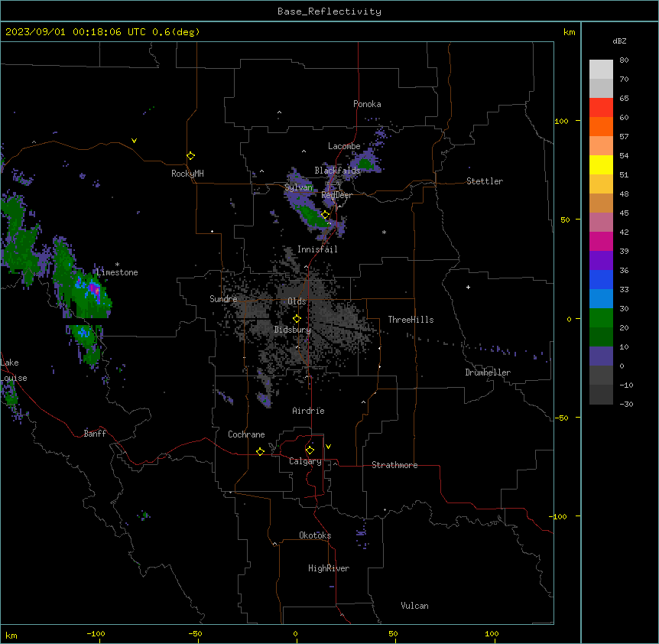Image resolution: width=659 pixels, height=644 pixels.
Task: Click the yellow diamond marker below Cochrane
Action: 260,451
